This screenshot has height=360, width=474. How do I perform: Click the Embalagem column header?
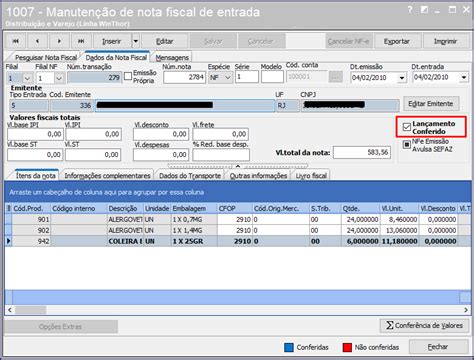(194, 208)
